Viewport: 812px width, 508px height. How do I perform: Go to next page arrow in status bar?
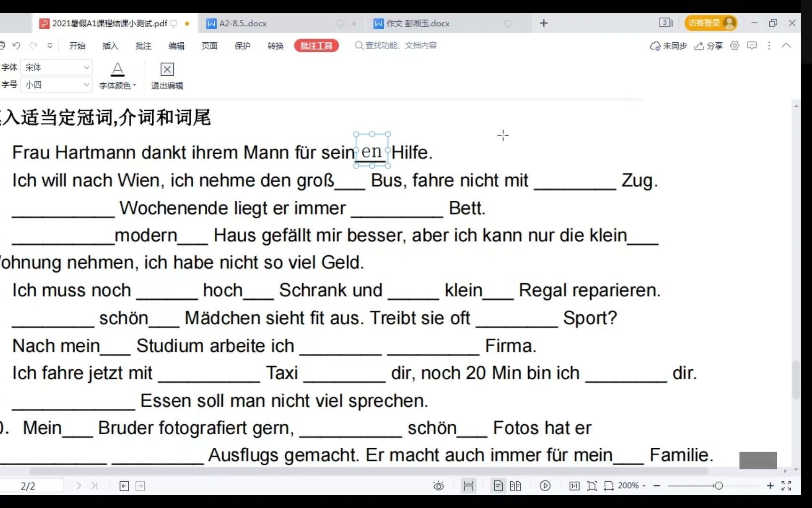pyautogui.click(x=78, y=486)
